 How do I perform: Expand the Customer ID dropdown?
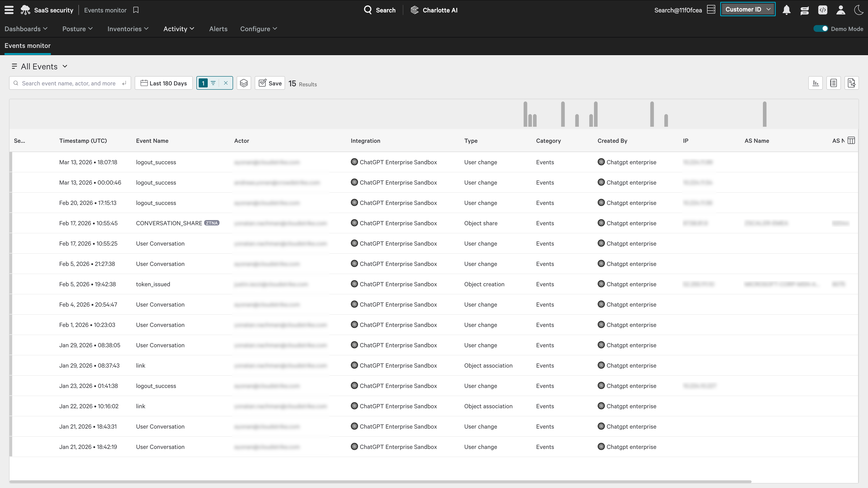coord(748,9)
